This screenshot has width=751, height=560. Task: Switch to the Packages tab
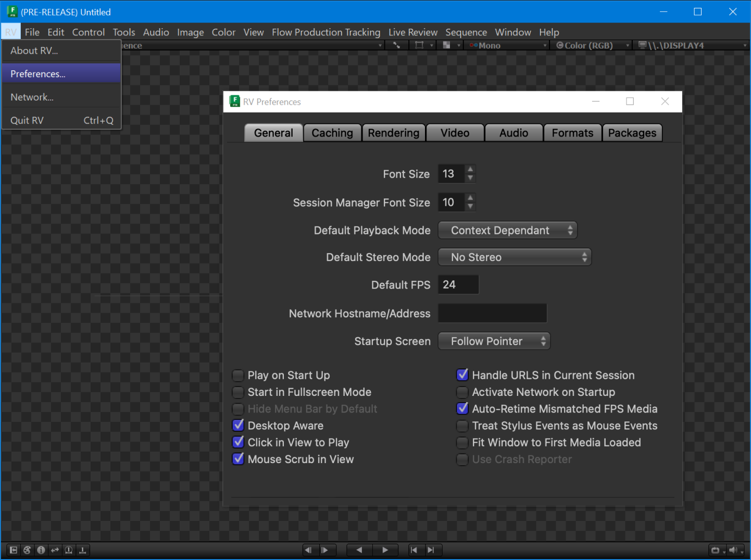[632, 133]
